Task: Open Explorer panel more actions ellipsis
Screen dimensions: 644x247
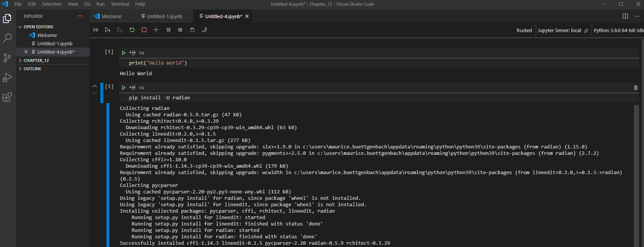Action: click(80, 16)
